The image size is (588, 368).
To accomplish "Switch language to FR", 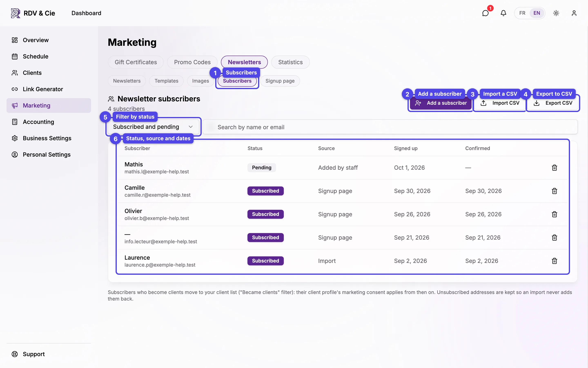I will click(x=522, y=13).
